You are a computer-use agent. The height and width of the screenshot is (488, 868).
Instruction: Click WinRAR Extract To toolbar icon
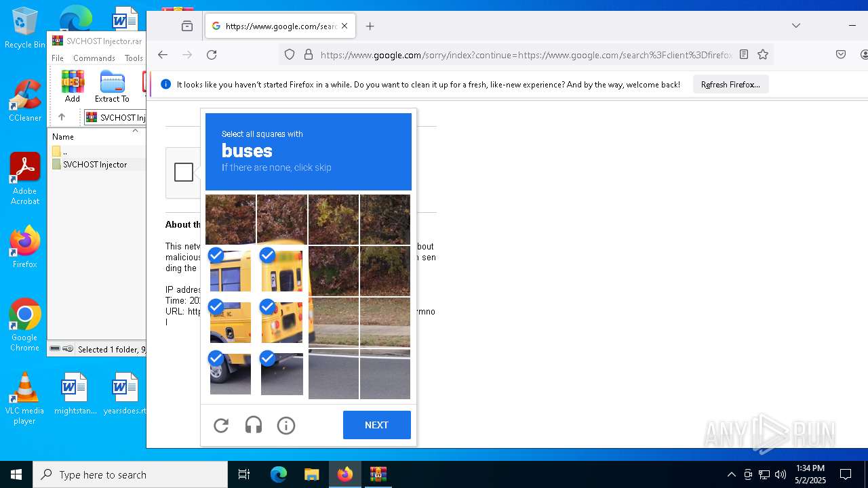pos(112,86)
